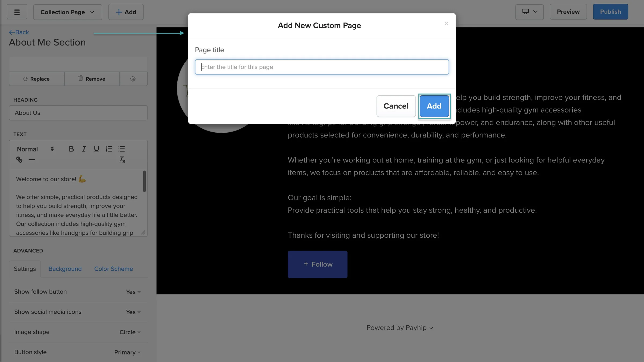Insert a hyperlink in the text
Image resolution: width=644 pixels, height=362 pixels.
[19, 160]
